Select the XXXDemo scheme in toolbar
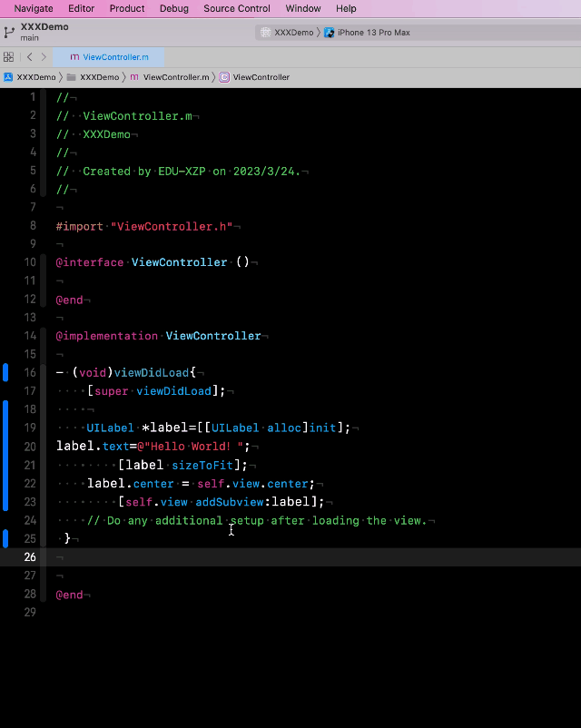Viewport: 581px width, 728px height. pyautogui.click(x=293, y=33)
